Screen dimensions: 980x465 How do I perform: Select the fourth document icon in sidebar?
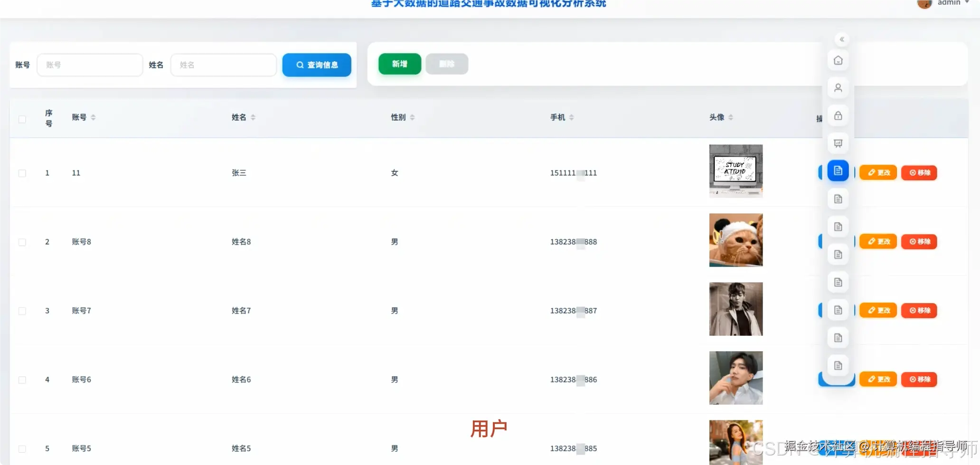pyautogui.click(x=838, y=254)
